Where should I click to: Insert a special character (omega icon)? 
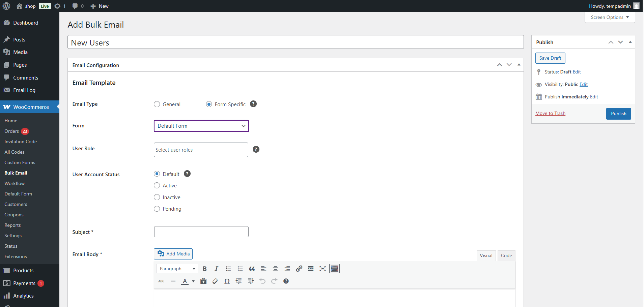(227, 281)
